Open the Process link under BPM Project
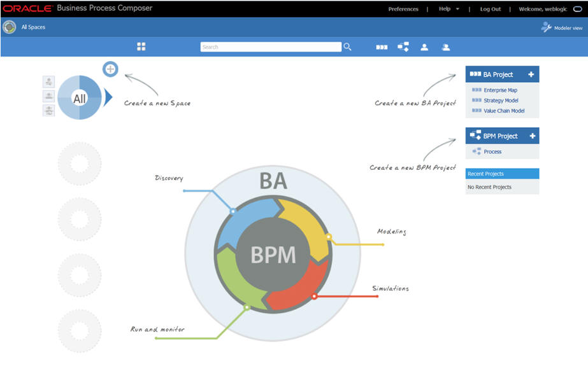 (x=492, y=151)
